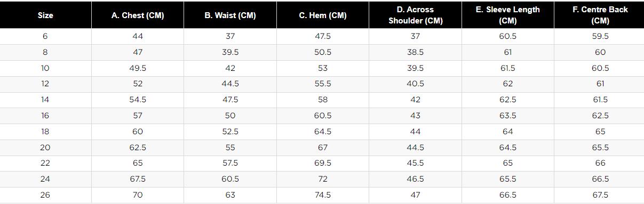Select the E. Sleeve Length (CM) header
The height and width of the screenshot is (204, 644).
click(508, 15)
